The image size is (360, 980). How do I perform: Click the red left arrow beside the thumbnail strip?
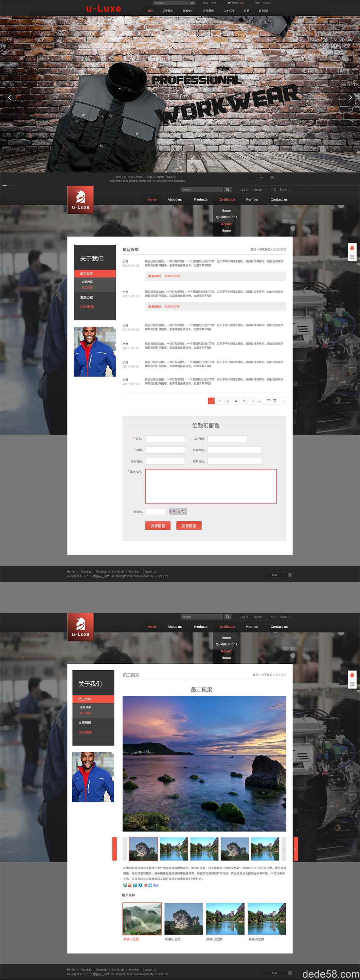pyautogui.click(x=114, y=849)
